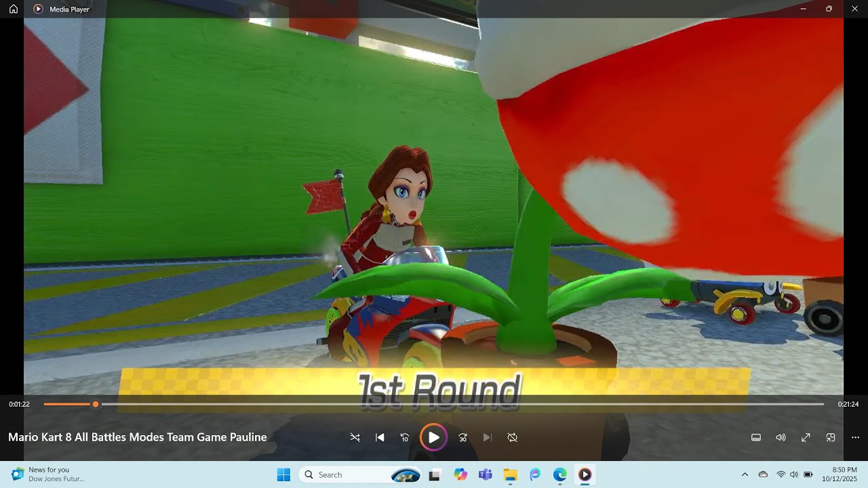Click Media Player taskbar icon

tap(585, 474)
